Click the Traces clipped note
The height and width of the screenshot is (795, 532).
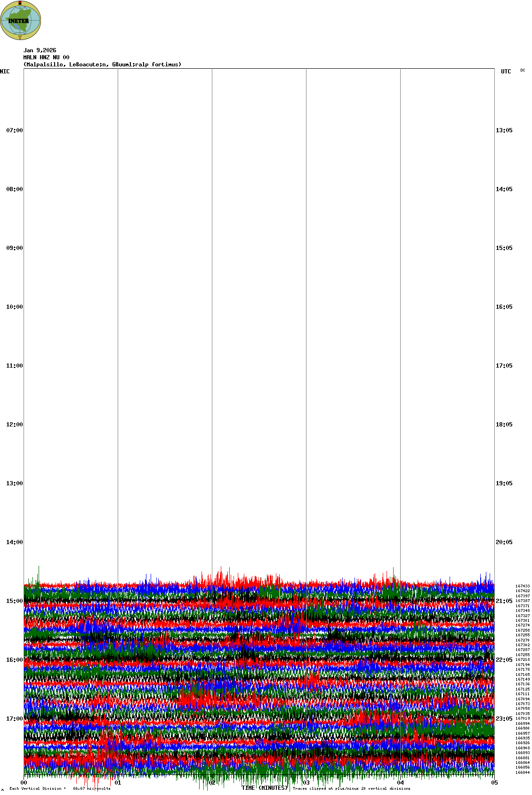pos(351,788)
